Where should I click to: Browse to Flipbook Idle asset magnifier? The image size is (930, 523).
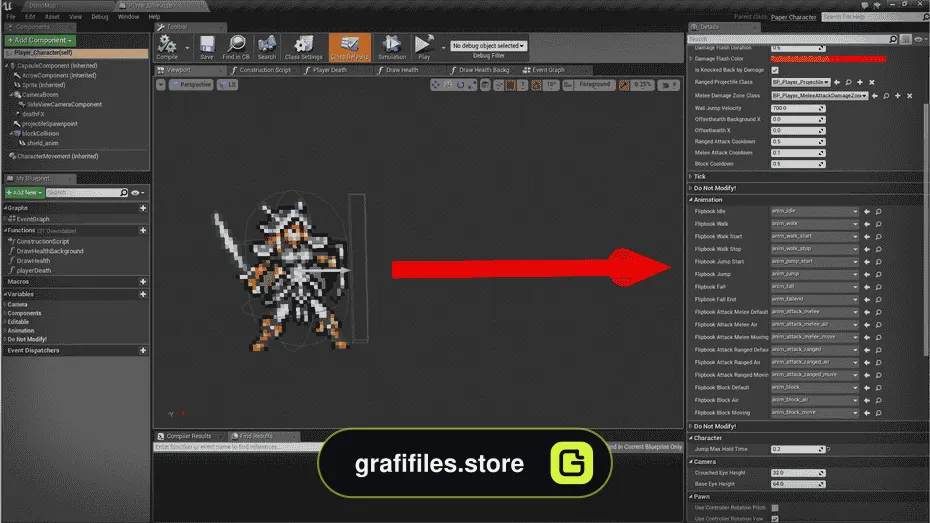[x=878, y=212]
